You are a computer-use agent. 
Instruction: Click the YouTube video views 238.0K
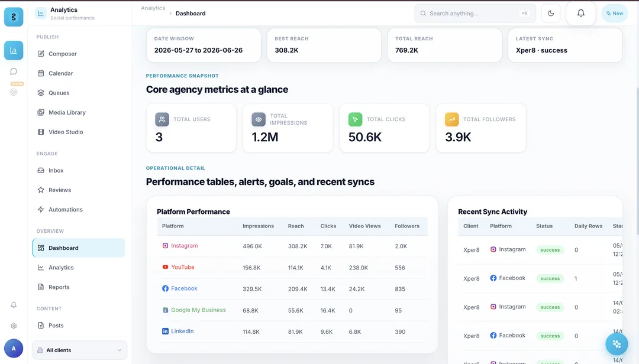click(358, 268)
